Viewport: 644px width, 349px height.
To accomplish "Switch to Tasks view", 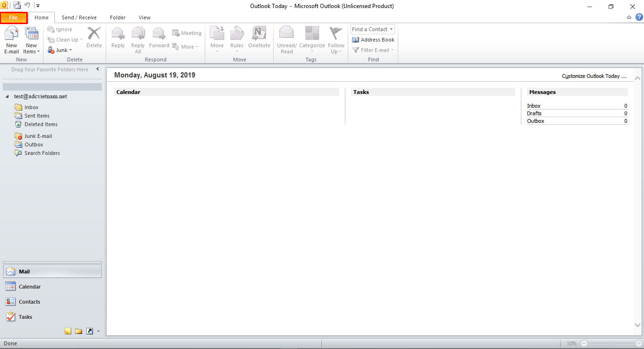I will click(52, 317).
